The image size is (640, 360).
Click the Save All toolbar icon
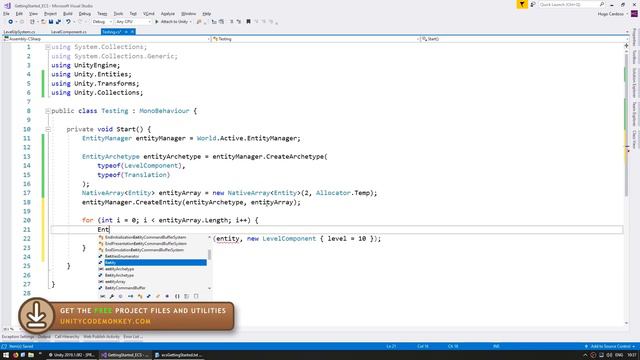(x=58, y=22)
